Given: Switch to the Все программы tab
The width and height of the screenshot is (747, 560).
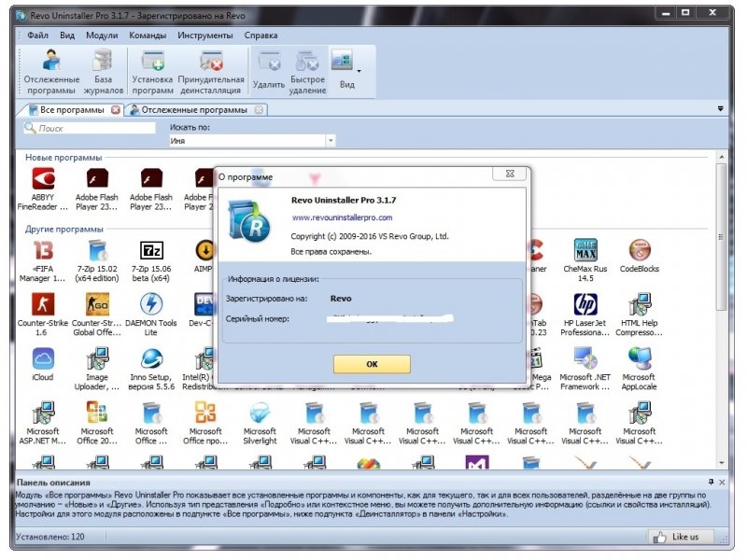Looking at the screenshot, I should pyautogui.click(x=71, y=110).
